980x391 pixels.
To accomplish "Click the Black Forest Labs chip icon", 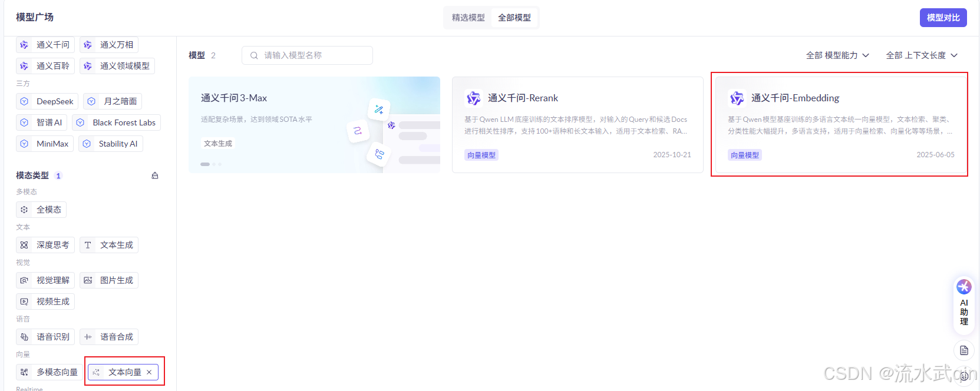I will [80, 122].
